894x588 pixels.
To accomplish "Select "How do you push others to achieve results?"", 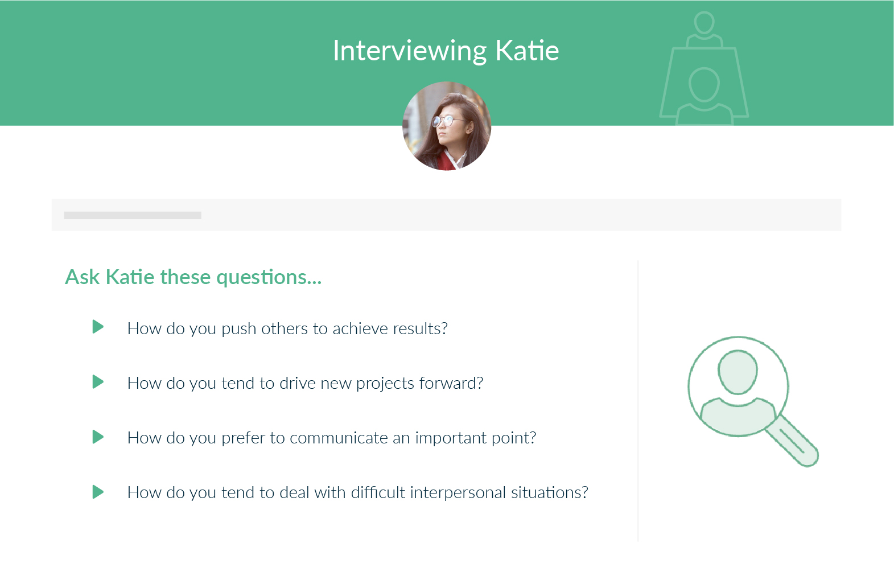I will [x=287, y=328].
